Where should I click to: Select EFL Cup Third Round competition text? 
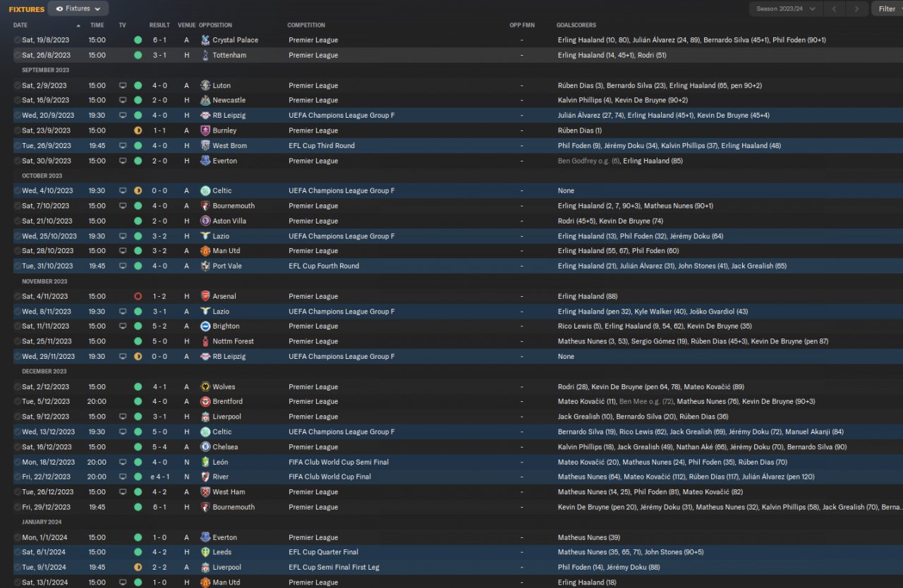[x=322, y=145]
